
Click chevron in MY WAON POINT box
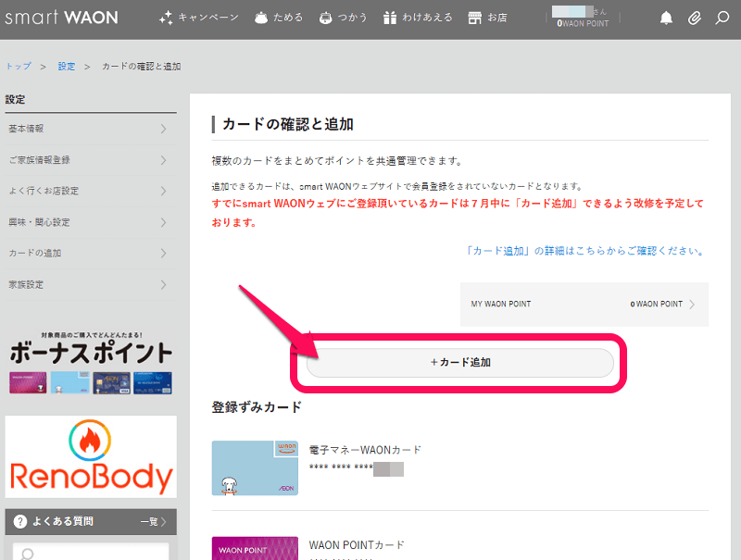point(692,305)
